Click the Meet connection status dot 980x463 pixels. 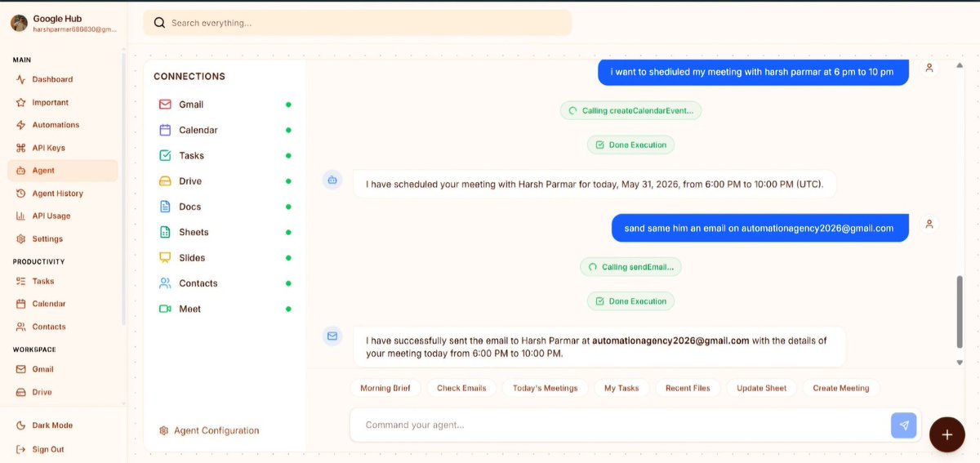click(288, 309)
